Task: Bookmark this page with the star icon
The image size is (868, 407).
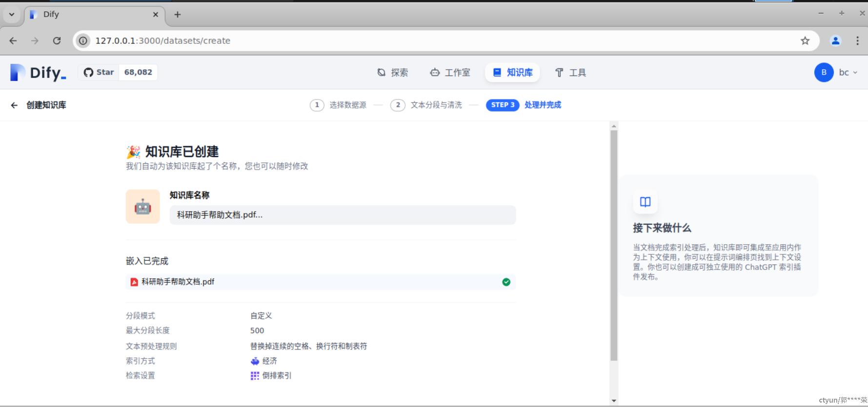Action: [x=805, y=41]
